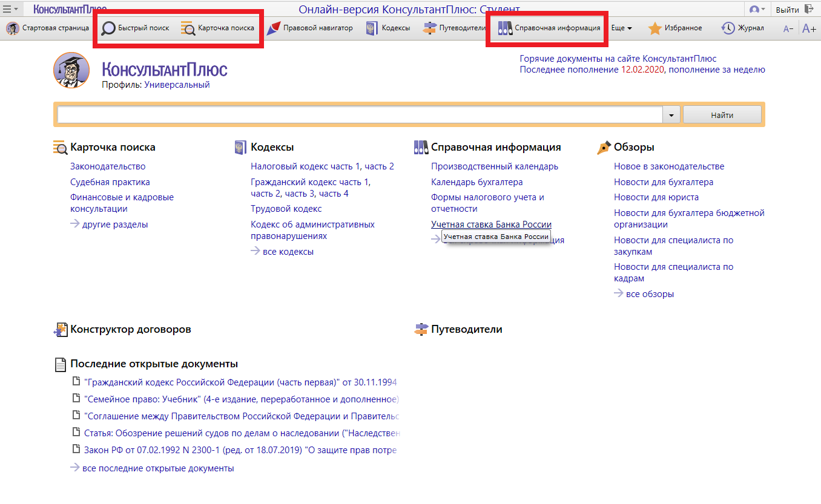Click document icon beside Семейное право entry

[x=76, y=398]
